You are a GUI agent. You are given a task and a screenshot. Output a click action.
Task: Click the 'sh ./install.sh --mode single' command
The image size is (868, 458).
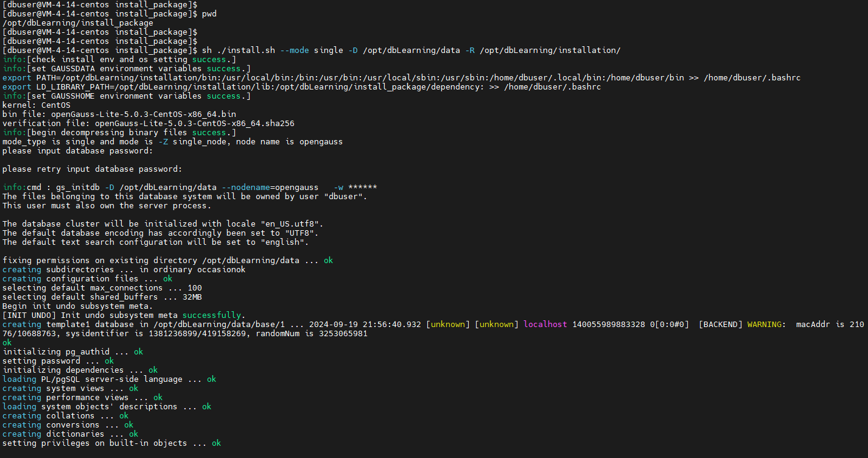(x=411, y=50)
